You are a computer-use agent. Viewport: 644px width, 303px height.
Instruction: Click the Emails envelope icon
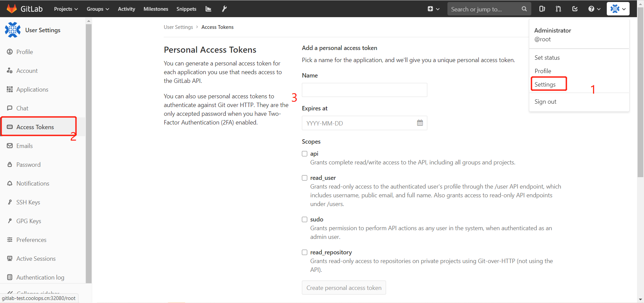coord(10,146)
